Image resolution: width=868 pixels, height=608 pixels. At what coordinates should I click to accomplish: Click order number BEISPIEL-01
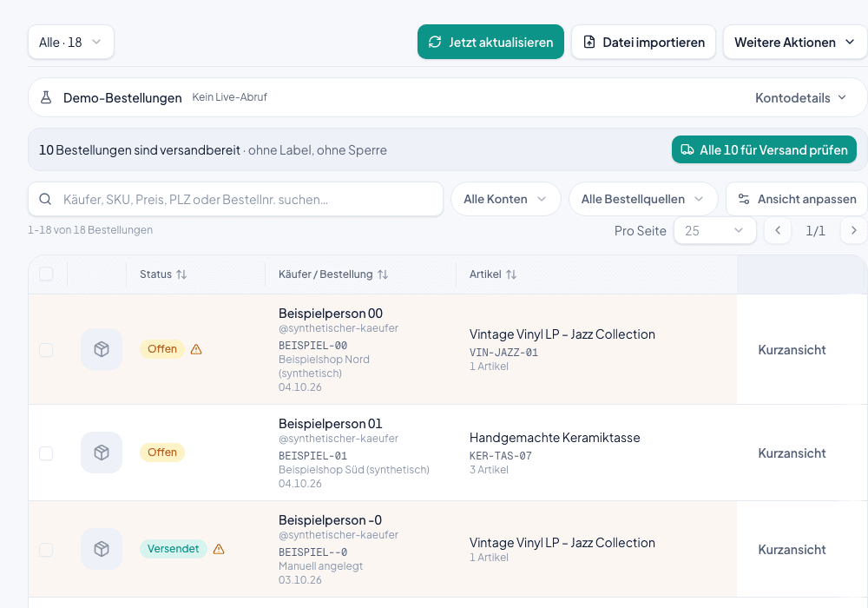tap(312, 456)
